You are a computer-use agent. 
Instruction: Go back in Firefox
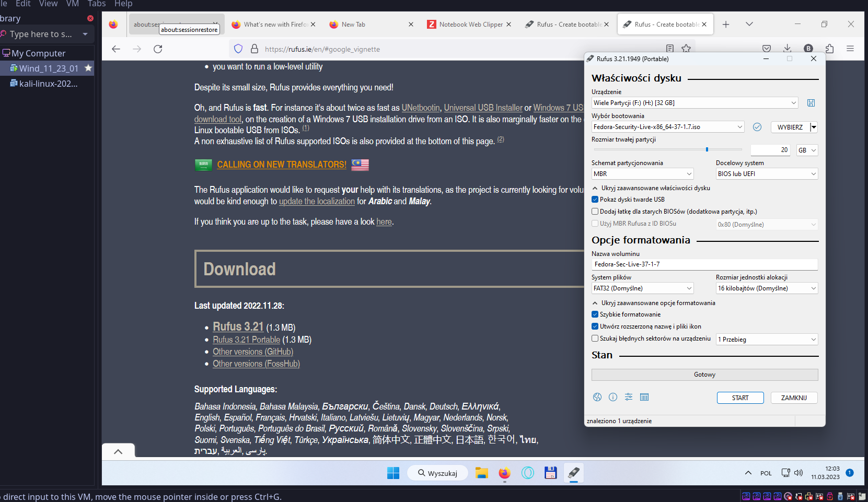tap(116, 49)
